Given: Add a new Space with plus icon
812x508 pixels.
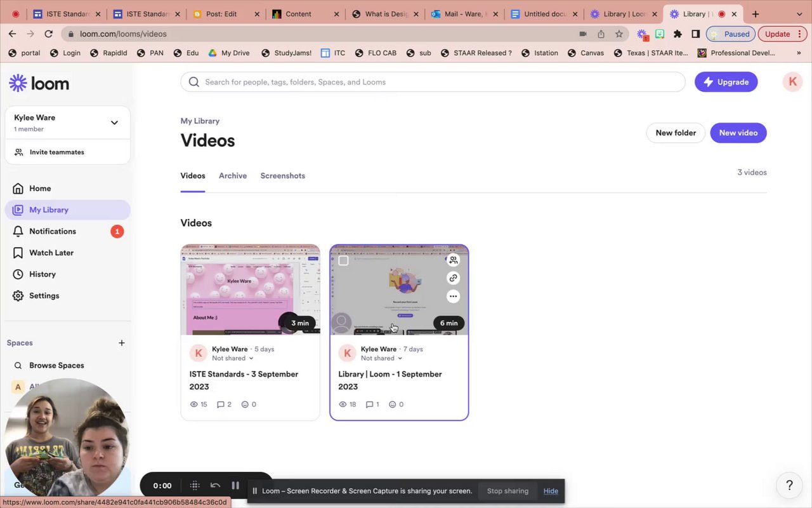Looking at the screenshot, I should click(121, 343).
